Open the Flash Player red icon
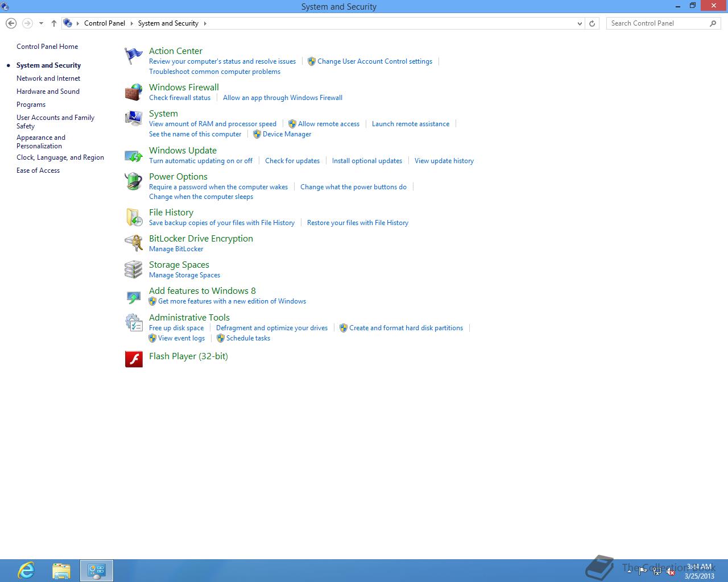Image resolution: width=728 pixels, height=582 pixels. click(x=134, y=359)
